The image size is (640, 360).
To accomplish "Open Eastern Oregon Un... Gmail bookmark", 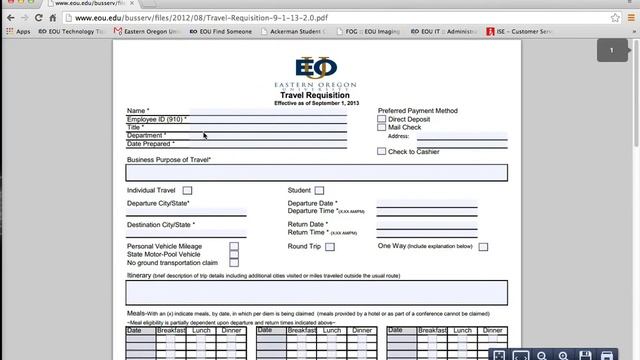I will coord(147,31).
